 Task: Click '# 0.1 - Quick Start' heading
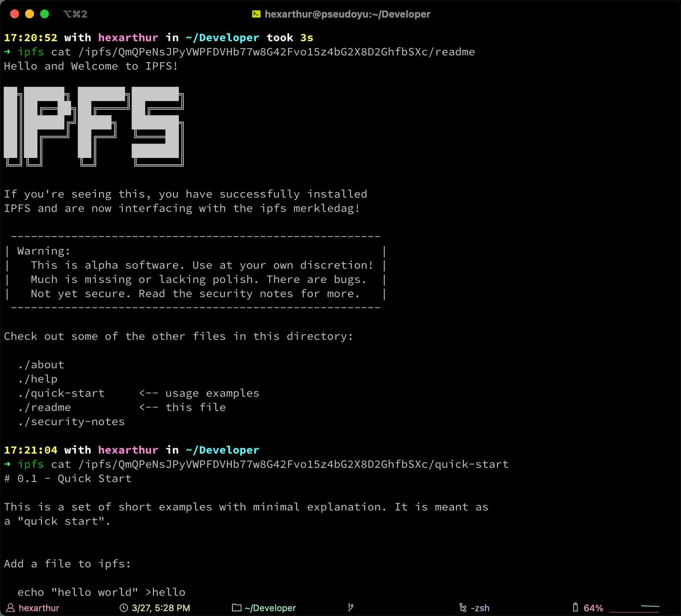(68, 478)
